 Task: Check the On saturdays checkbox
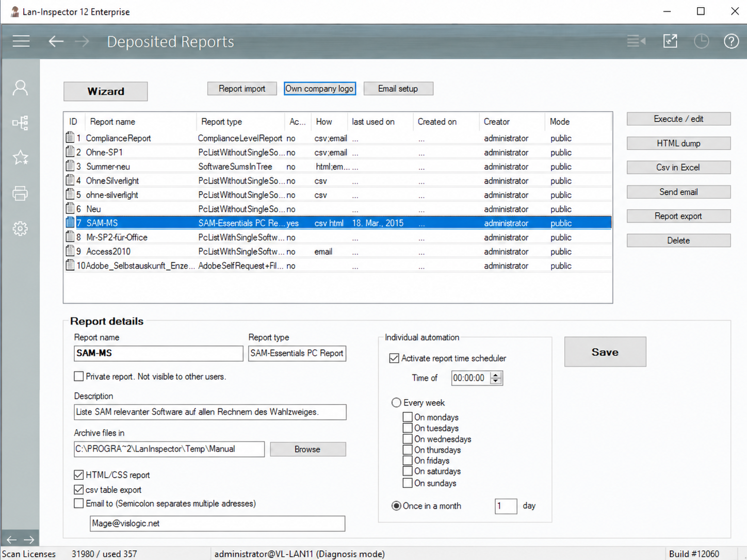point(408,471)
